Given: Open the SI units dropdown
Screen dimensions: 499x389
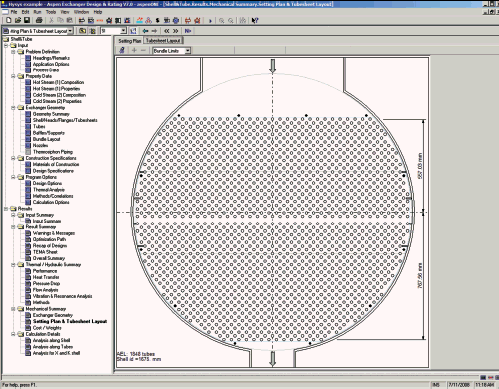Looking at the screenshot, I should click(123, 31).
